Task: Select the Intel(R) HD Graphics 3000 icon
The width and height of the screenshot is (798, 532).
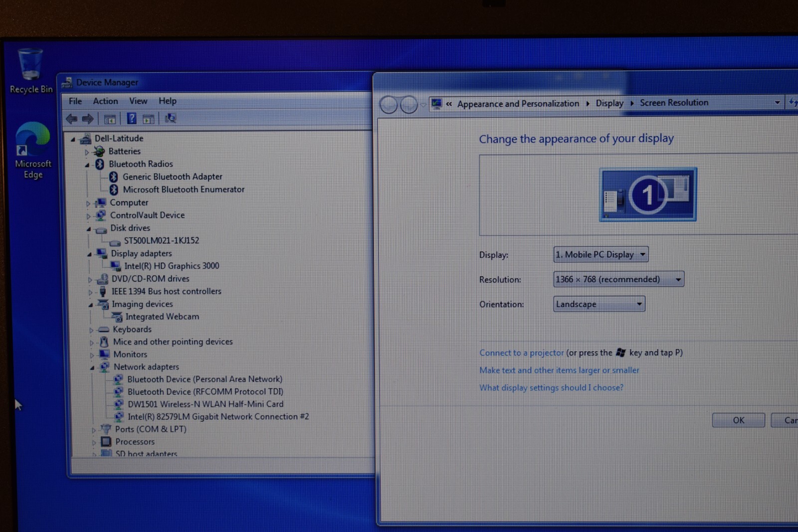Action: (x=116, y=266)
